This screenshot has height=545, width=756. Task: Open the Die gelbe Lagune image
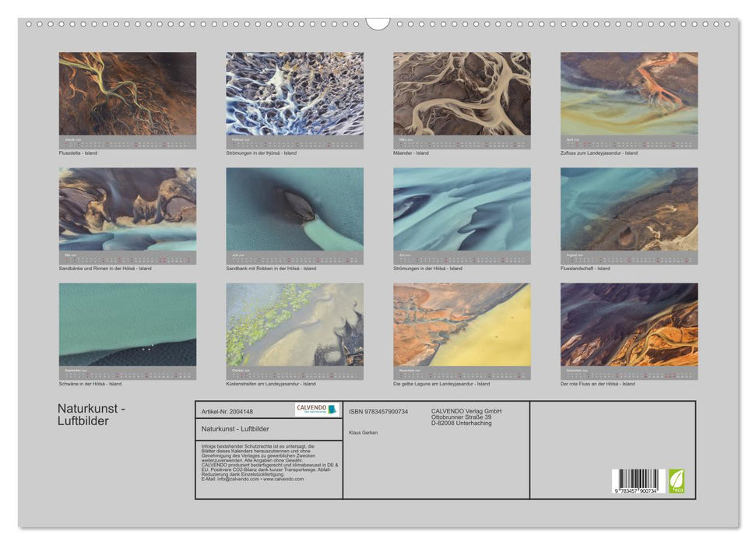pos(462,325)
